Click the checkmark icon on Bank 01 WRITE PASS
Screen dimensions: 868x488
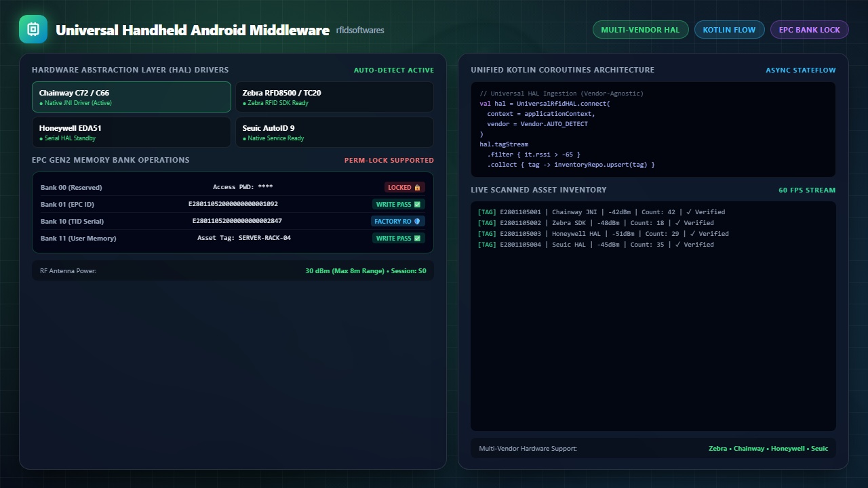[x=417, y=205]
